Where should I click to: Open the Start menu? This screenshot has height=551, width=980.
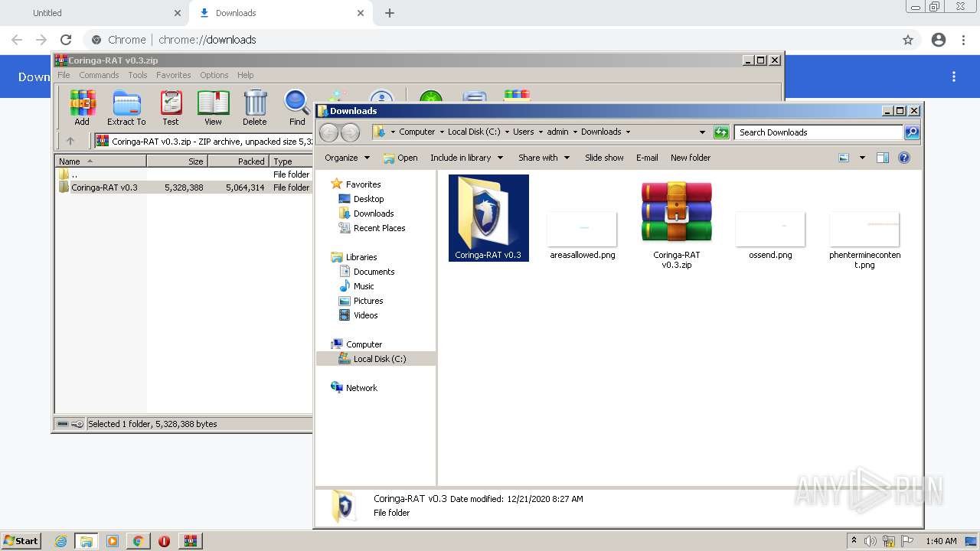(21, 540)
